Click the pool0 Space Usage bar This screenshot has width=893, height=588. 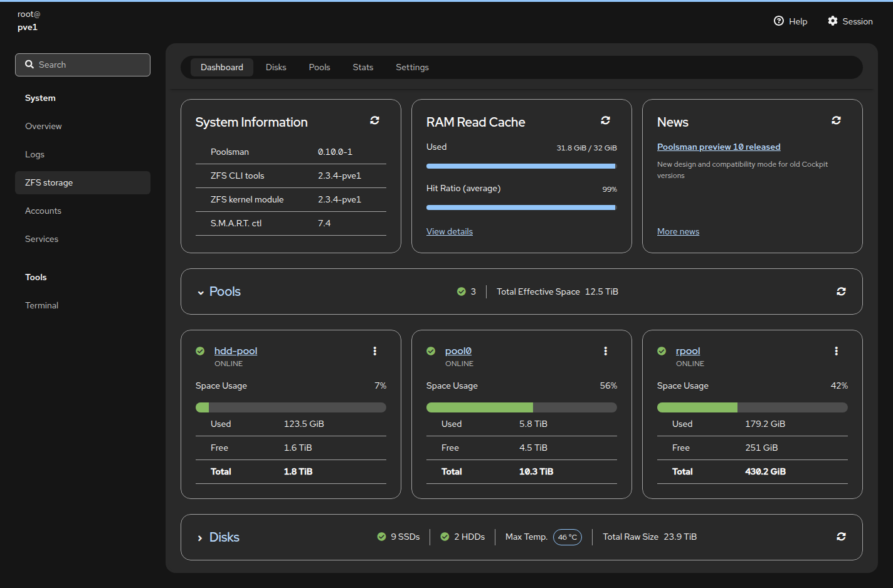(x=521, y=407)
